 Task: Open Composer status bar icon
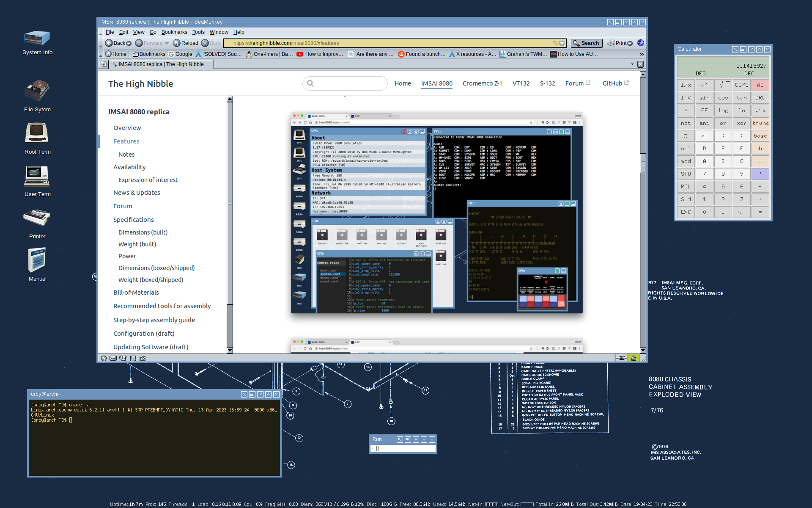123,358
